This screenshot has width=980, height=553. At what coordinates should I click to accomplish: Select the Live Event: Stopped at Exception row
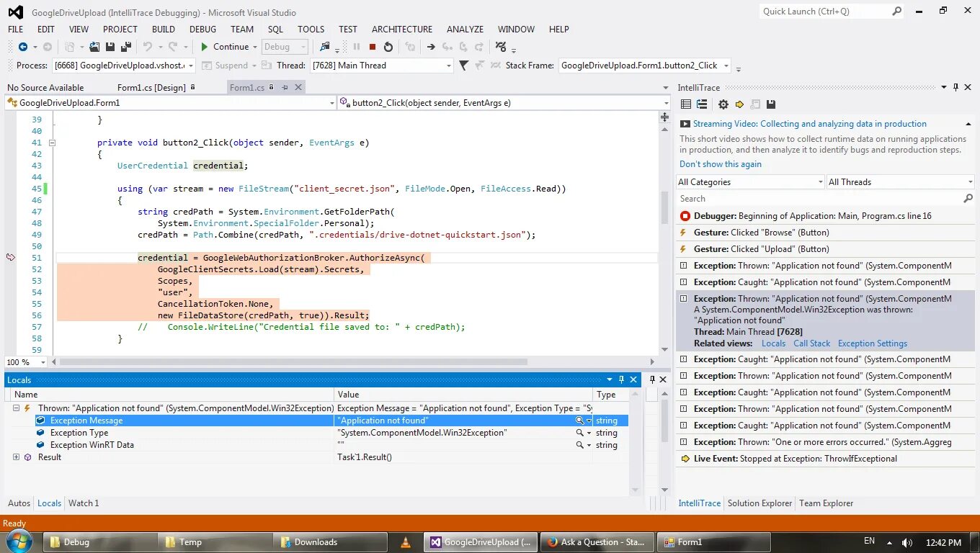826,459
